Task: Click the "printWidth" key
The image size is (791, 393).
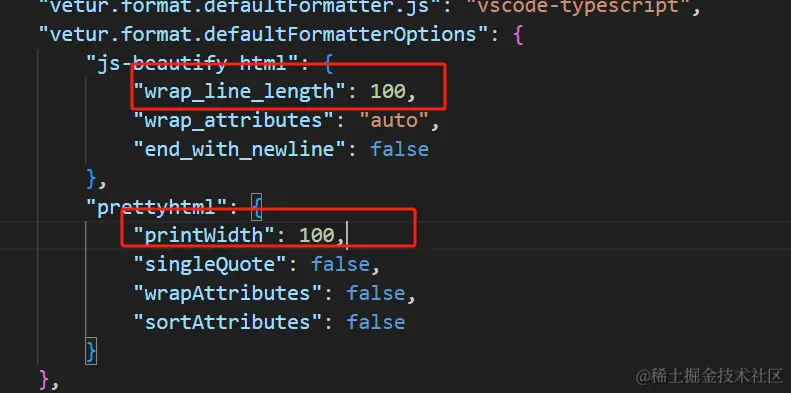Action: coord(204,236)
